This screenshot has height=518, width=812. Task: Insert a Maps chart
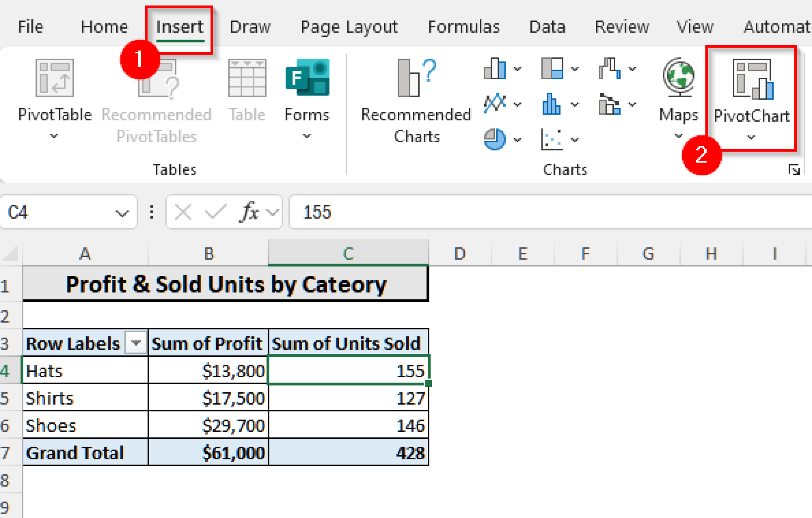[678, 95]
